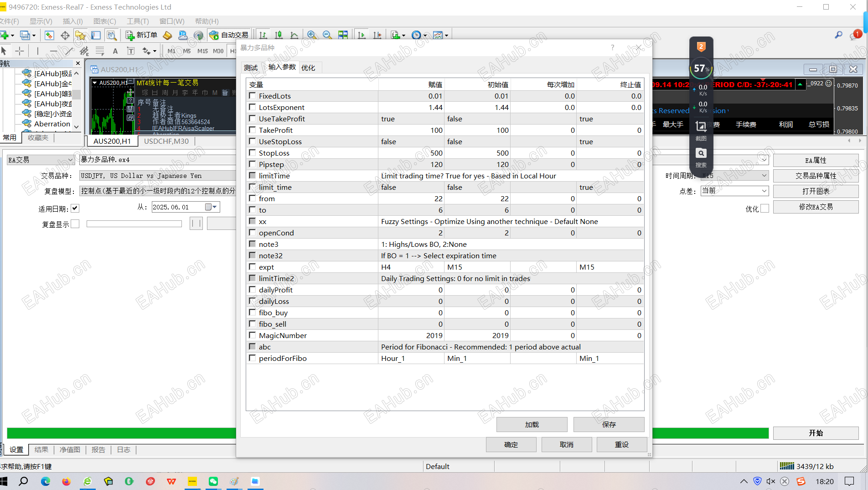Select the bar chart type icon
This screenshot has height=490, width=868.
point(263,35)
